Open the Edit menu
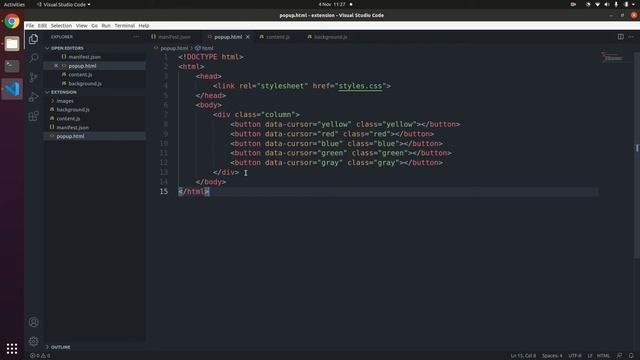The image size is (640, 360). [x=42, y=25]
